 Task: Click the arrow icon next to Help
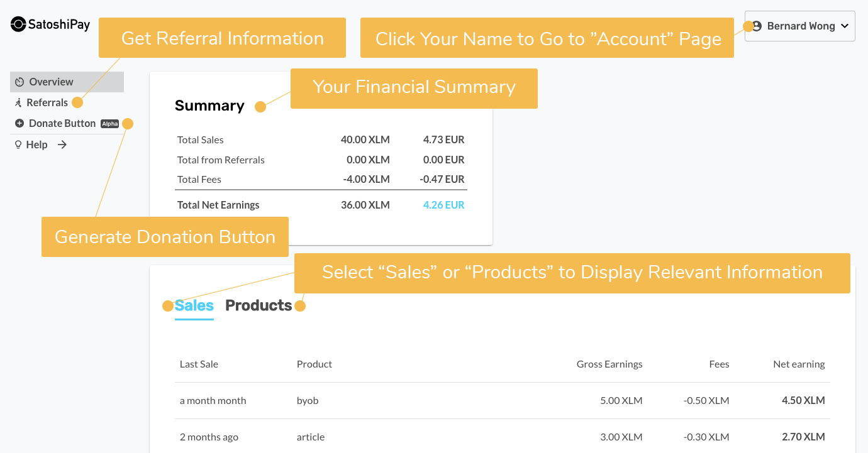point(62,145)
